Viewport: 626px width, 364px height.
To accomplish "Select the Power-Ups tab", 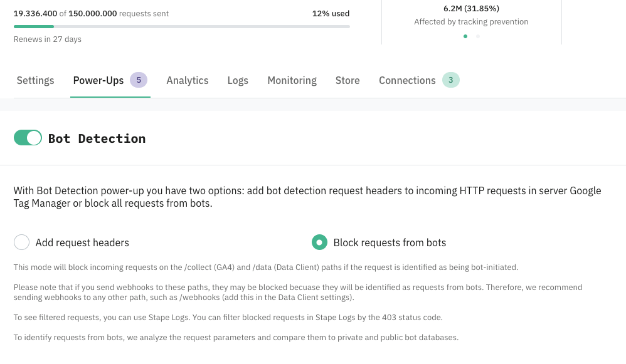I will 98,80.
